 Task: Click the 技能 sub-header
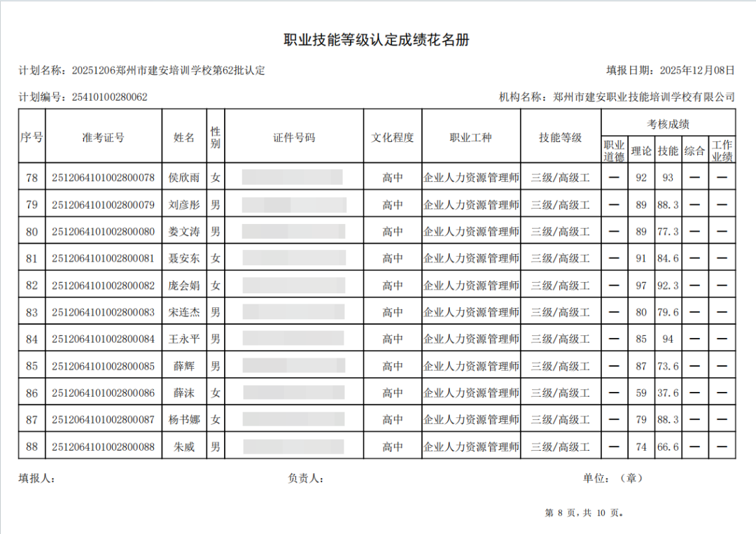point(668,151)
